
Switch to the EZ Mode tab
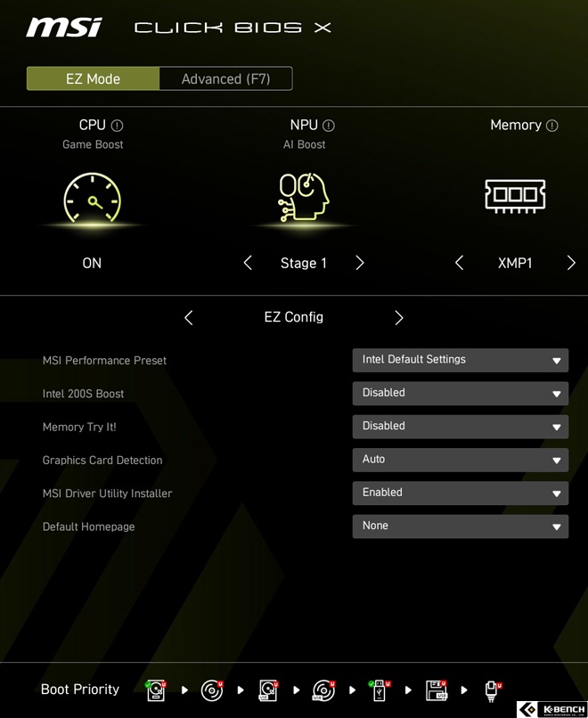[x=93, y=78]
